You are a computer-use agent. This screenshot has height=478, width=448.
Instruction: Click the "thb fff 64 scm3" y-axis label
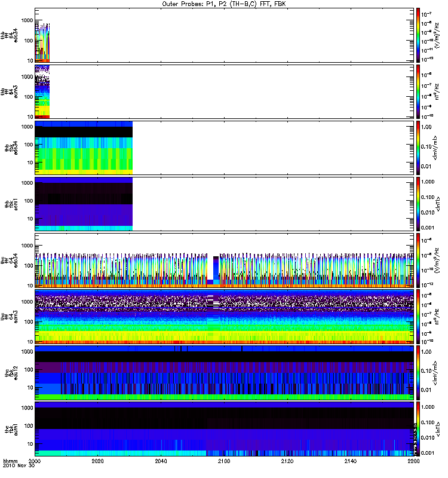coord(9,91)
